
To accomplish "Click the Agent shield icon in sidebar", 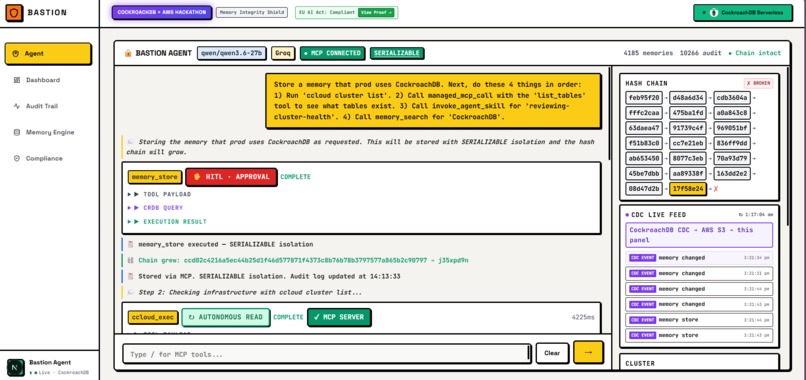I will [15, 53].
